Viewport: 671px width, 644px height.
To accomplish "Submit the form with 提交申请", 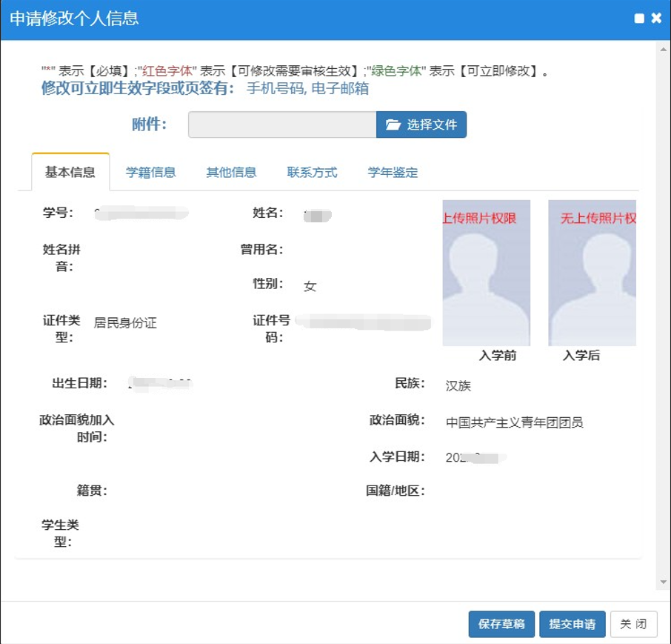I will (x=572, y=624).
